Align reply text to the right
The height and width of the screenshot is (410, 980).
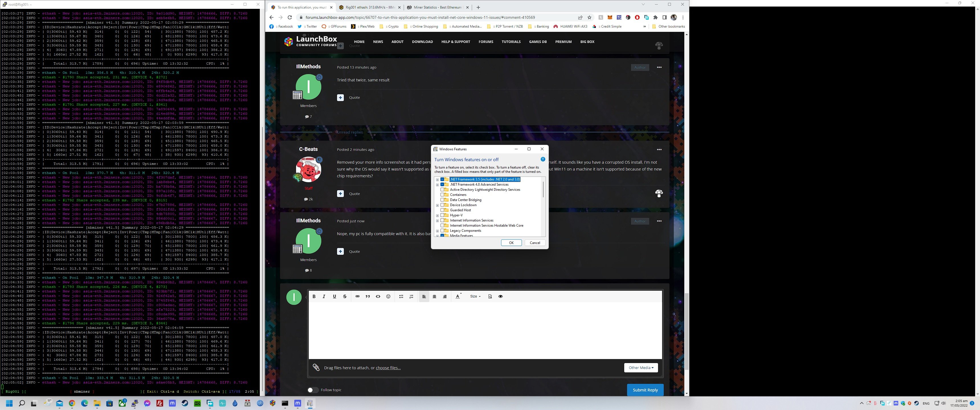[445, 296]
